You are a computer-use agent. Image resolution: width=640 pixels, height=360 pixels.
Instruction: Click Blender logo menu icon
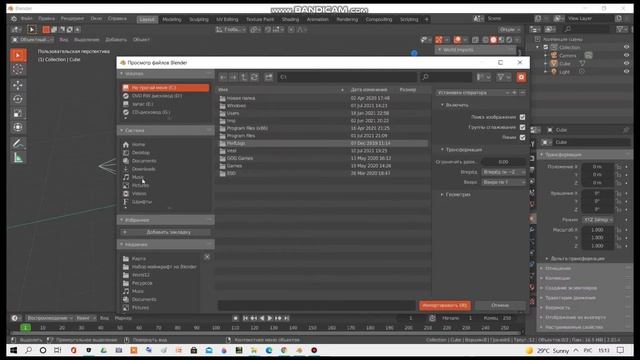14,19
